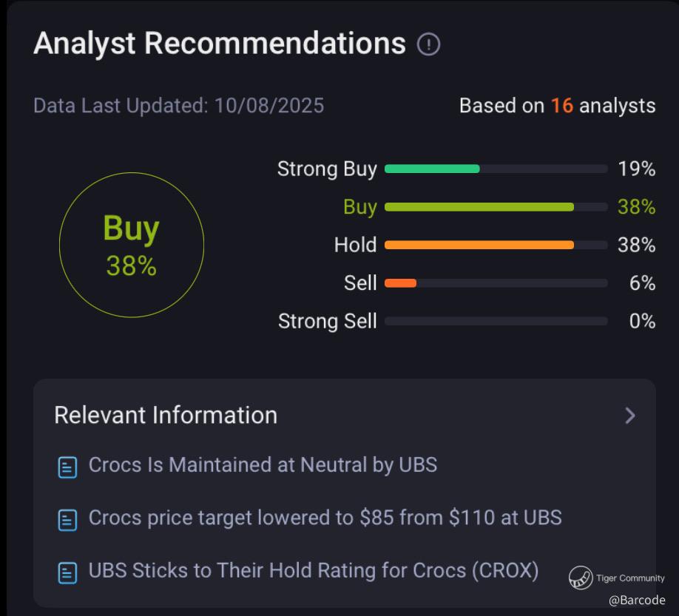
Task: Click the short Sell rating bar
Action: click(x=401, y=282)
